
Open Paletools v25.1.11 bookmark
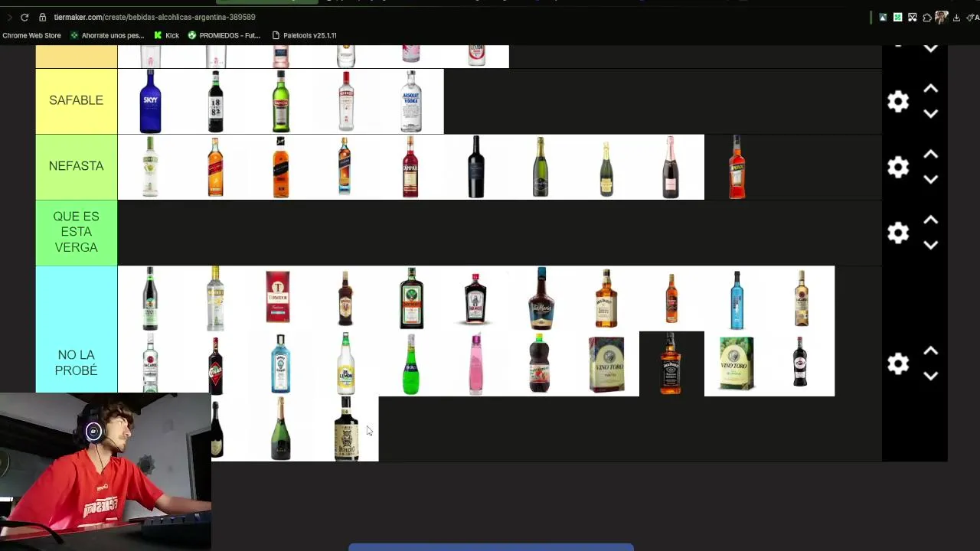coord(304,35)
